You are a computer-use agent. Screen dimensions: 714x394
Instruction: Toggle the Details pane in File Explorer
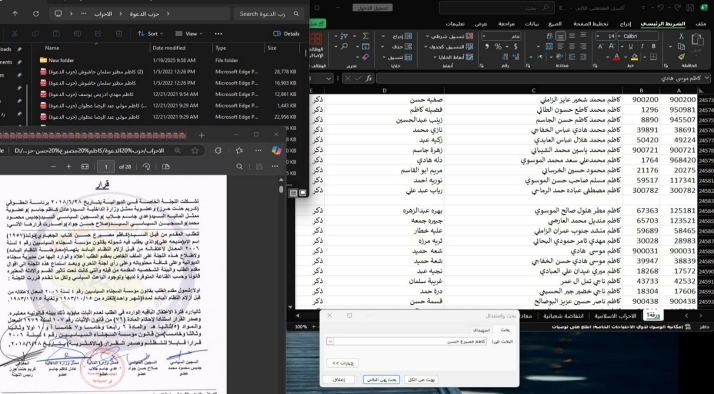click(x=286, y=34)
